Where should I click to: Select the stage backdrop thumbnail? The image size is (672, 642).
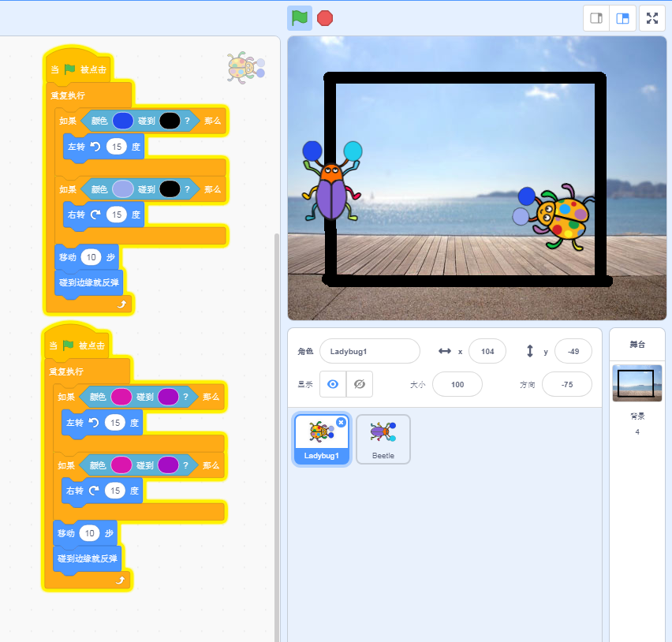coord(637,383)
